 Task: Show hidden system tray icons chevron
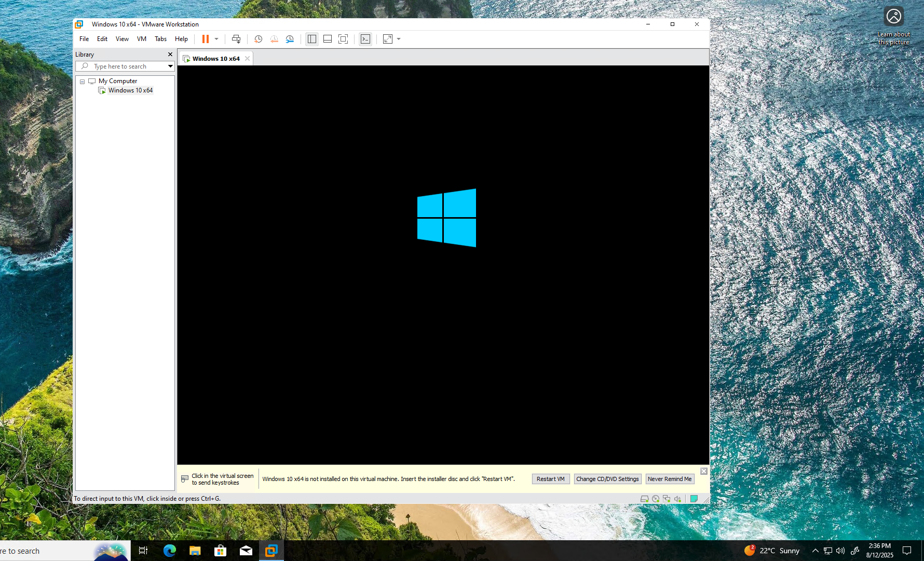(x=815, y=551)
